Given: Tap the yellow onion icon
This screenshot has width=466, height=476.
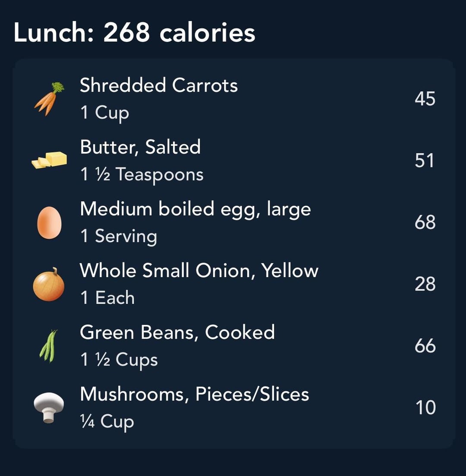Looking at the screenshot, I should pos(49,284).
